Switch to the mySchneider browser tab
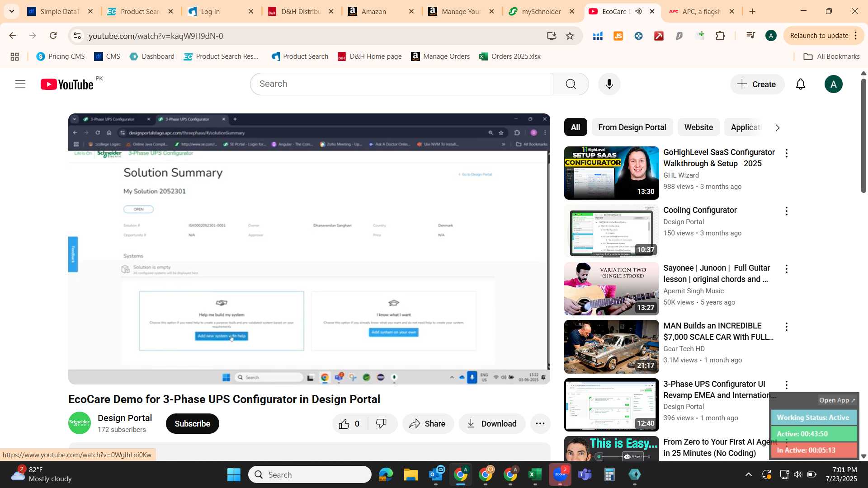The height and width of the screenshot is (488, 868). (541, 11)
